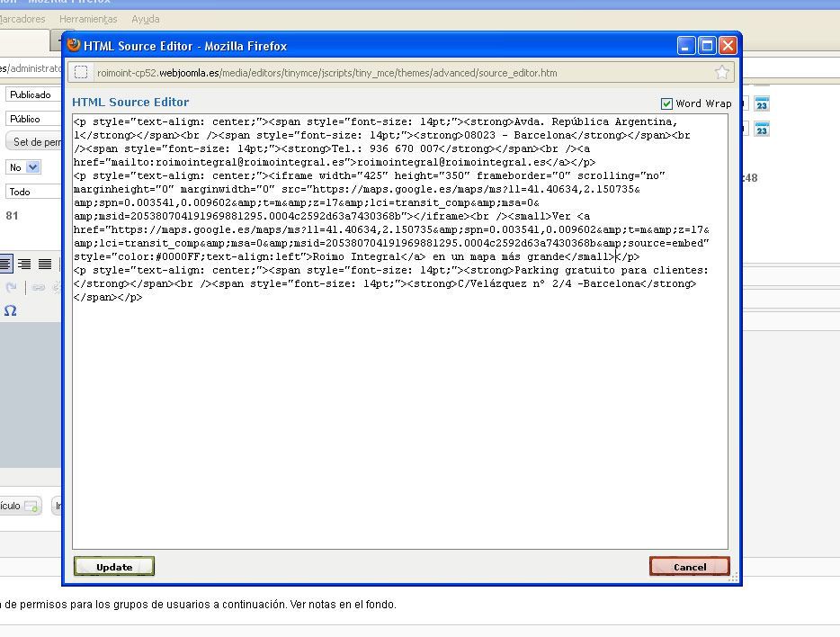Click the 'Parking gratuito para clientes:' text in source
This screenshot has width=840, height=637.
[612, 271]
